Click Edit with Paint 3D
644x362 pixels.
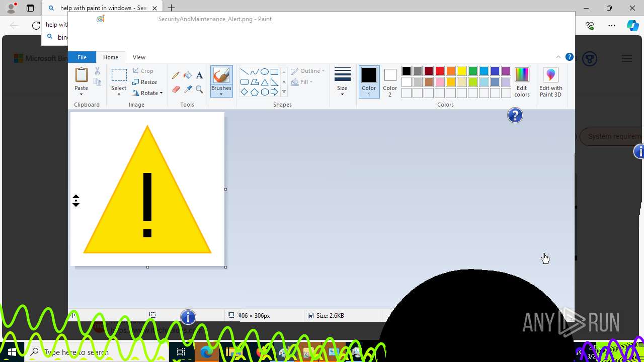pyautogui.click(x=550, y=82)
